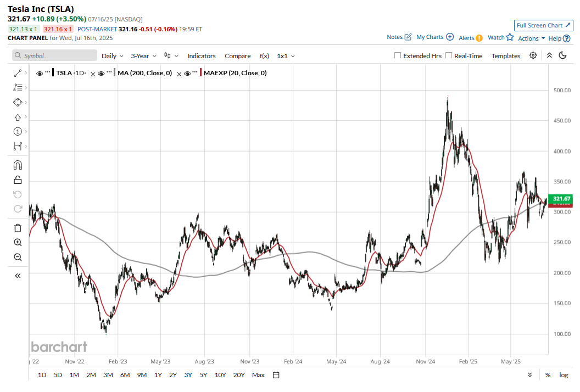Open the TSLA series options menu
This screenshot has height=392, width=580.
coord(48,72)
